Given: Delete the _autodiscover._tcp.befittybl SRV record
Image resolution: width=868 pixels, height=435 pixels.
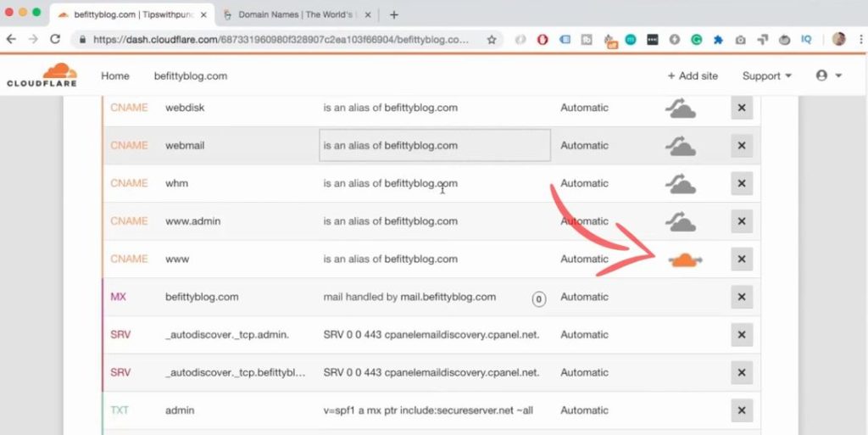Looking at the screenshot, I should (x=742, y=372).
